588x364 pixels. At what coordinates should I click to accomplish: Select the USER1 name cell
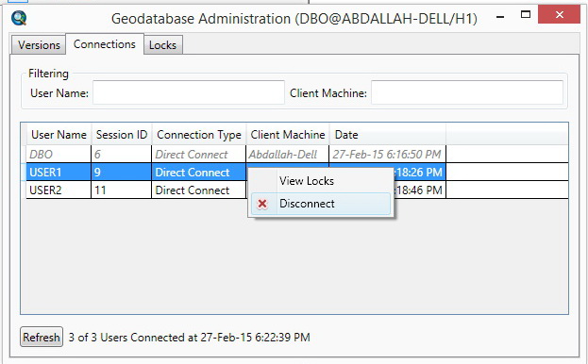(x=59, y=173)
